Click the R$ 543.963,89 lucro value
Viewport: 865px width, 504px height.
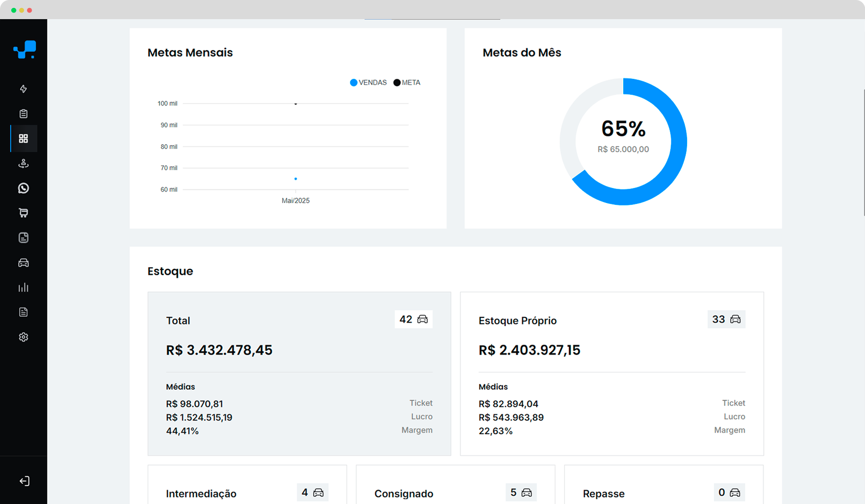[511, 417]
